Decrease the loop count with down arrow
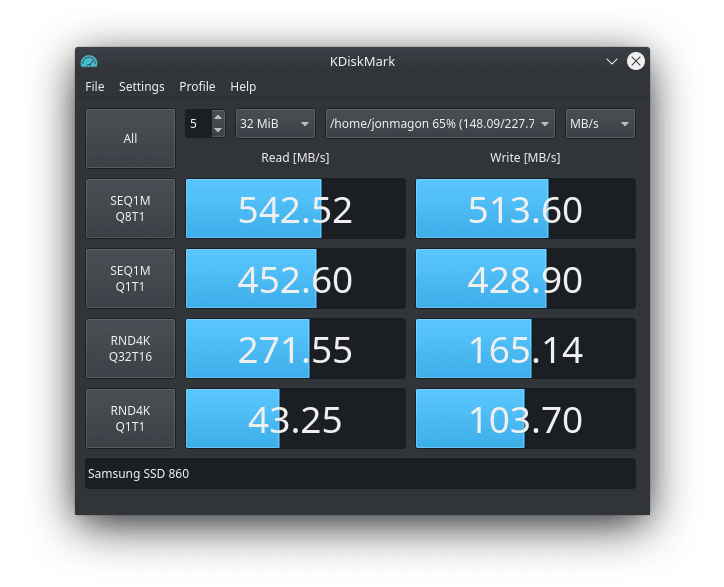 point(218,130)
